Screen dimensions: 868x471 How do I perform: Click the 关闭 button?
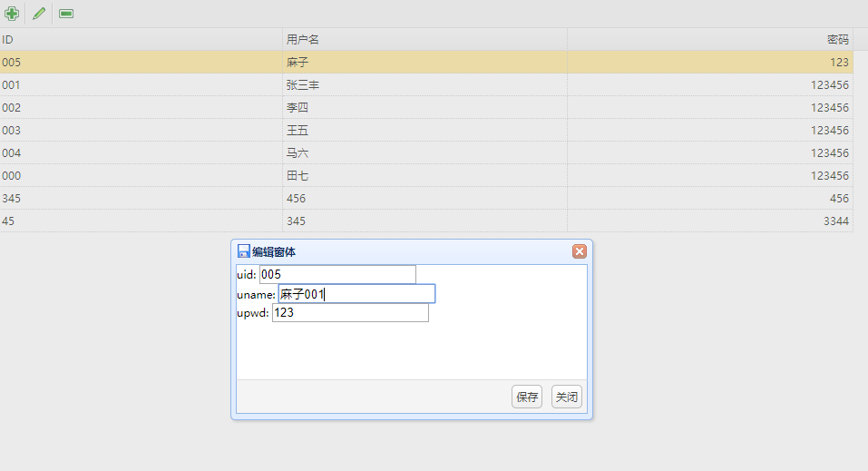pyautogui.click(x=567, y=397)
